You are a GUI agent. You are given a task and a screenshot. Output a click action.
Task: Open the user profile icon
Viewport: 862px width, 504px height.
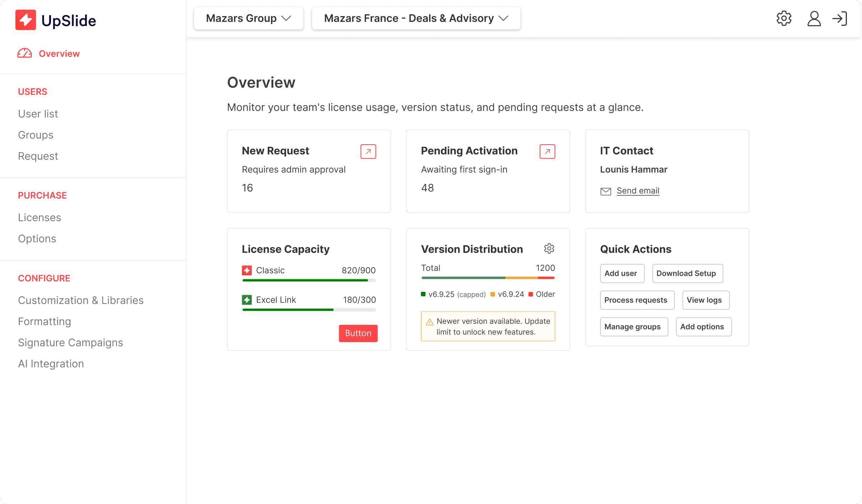pyautogui.click(x=814, y=18)
